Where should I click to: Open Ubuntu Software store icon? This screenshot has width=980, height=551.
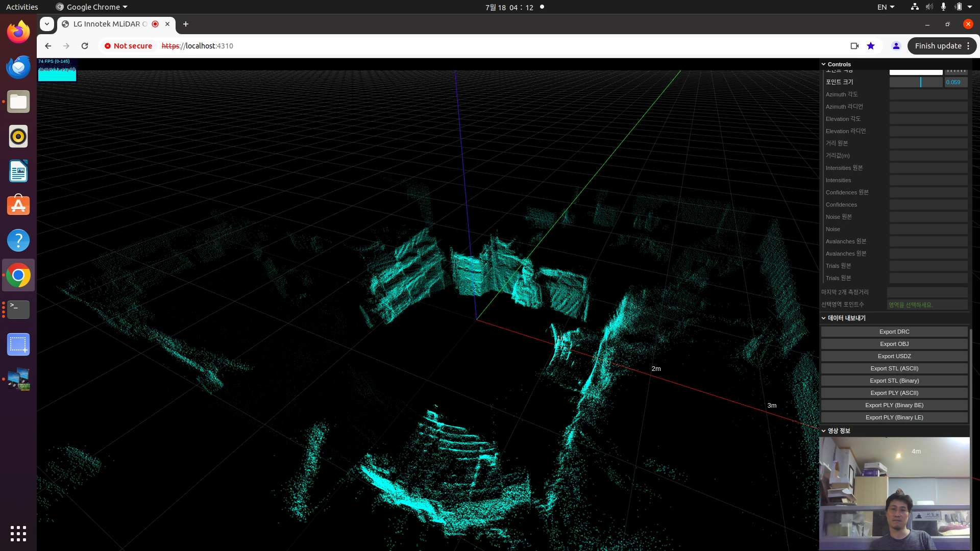click(x=18, y=206)
